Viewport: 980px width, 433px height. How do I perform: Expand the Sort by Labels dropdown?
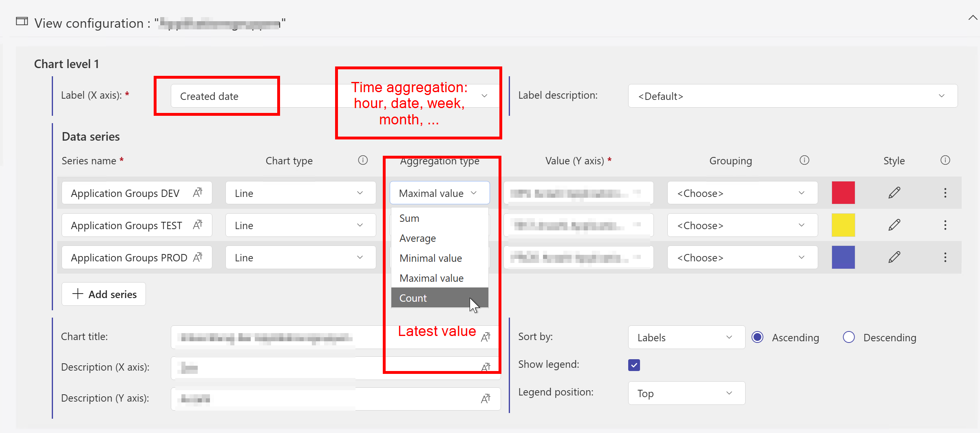pos(686,337)
